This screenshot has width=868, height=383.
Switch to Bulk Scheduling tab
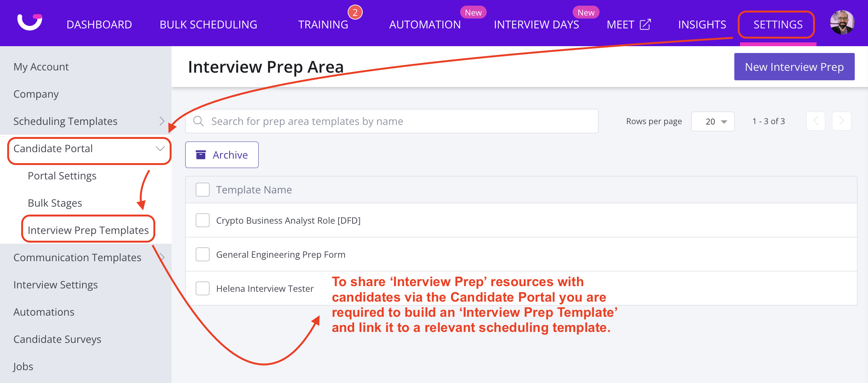tap(208, 25)
